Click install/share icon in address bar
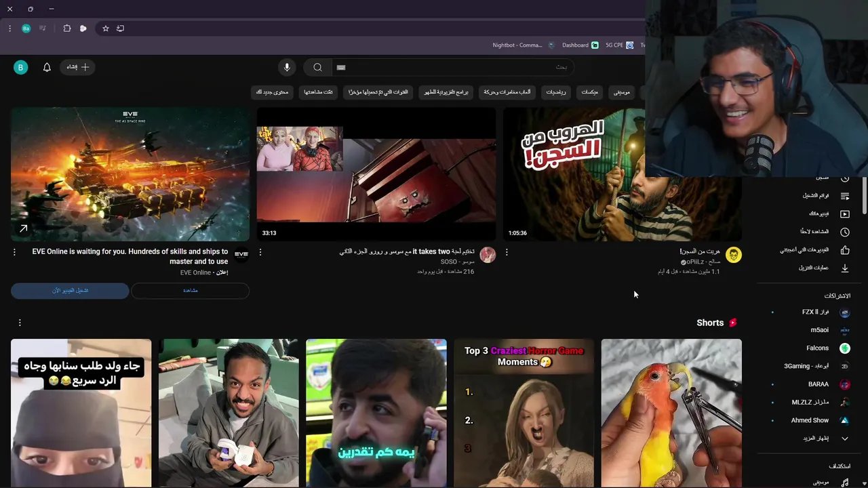Image resolution: width=868 pixels, height=488 pixels. point(121,28)
